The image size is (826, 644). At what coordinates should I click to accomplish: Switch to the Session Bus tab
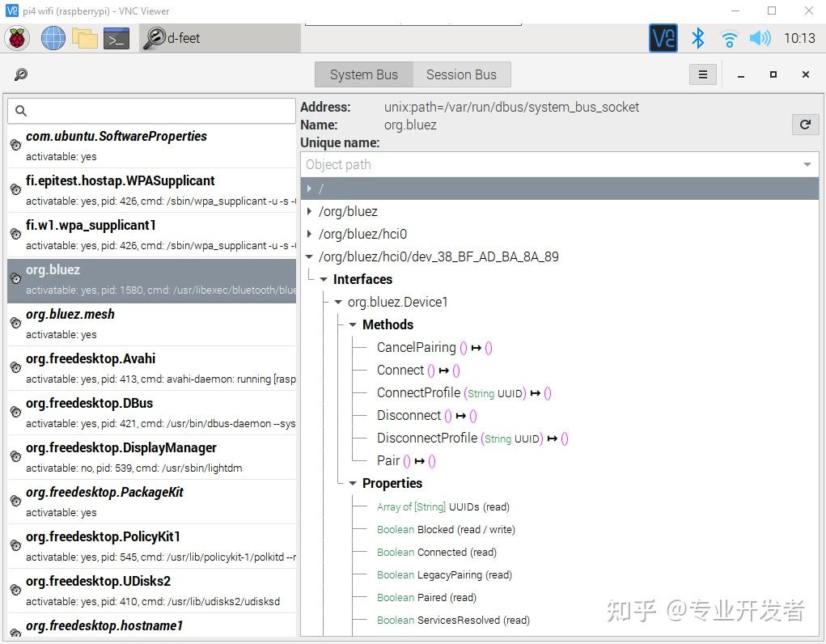[461, 74]
